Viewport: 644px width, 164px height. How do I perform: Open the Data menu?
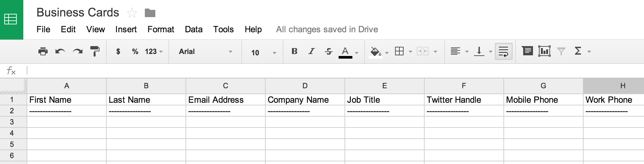point(193,29)
